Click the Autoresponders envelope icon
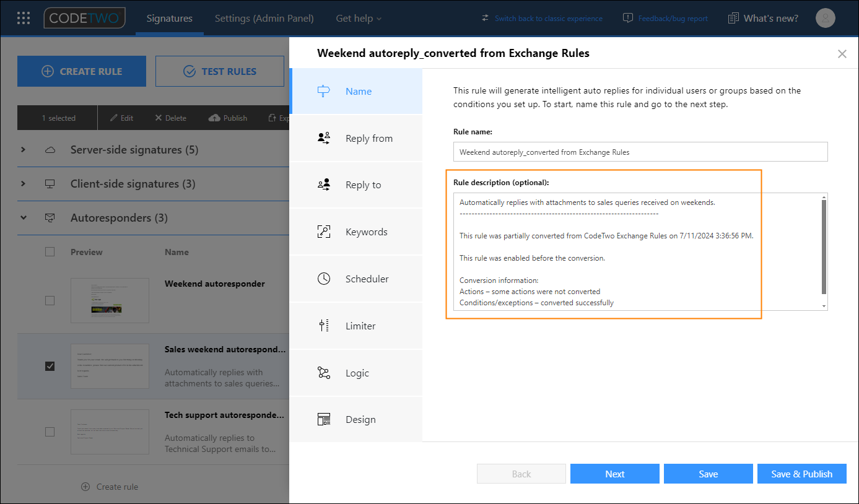 50,218
